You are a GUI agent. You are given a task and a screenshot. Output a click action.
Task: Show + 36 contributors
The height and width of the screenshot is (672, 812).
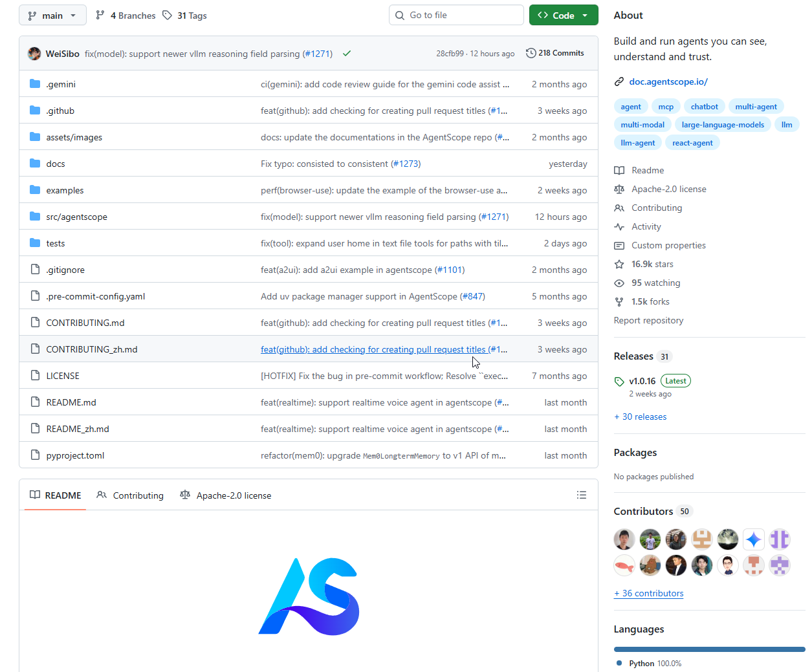(648, 593)
